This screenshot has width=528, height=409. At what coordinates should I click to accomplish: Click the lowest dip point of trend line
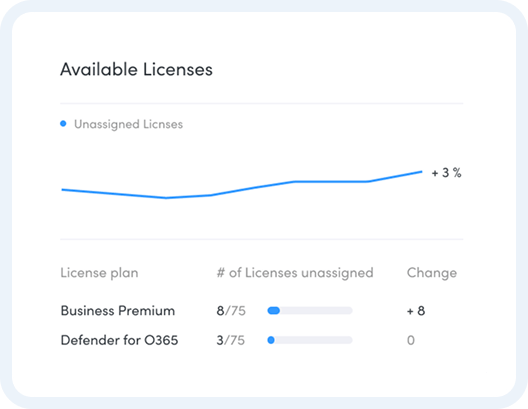166,198
